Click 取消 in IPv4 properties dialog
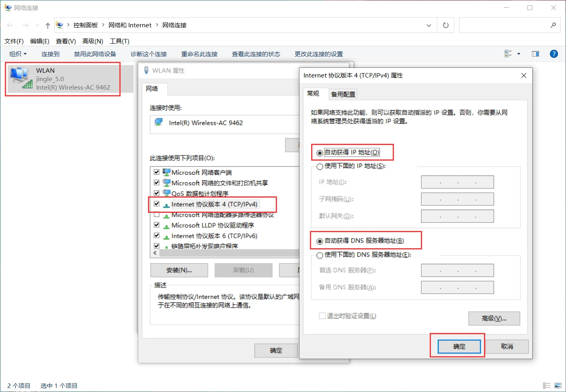The width and height of the screenshot is (566, 392). [x=507, y=346]
